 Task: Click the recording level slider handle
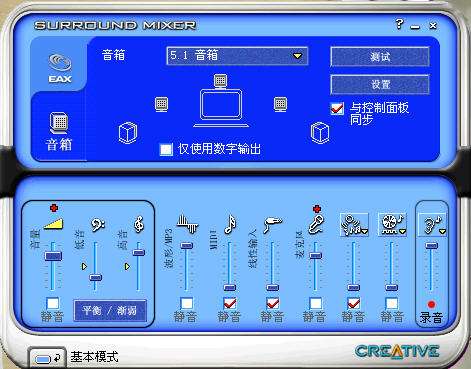432,246
